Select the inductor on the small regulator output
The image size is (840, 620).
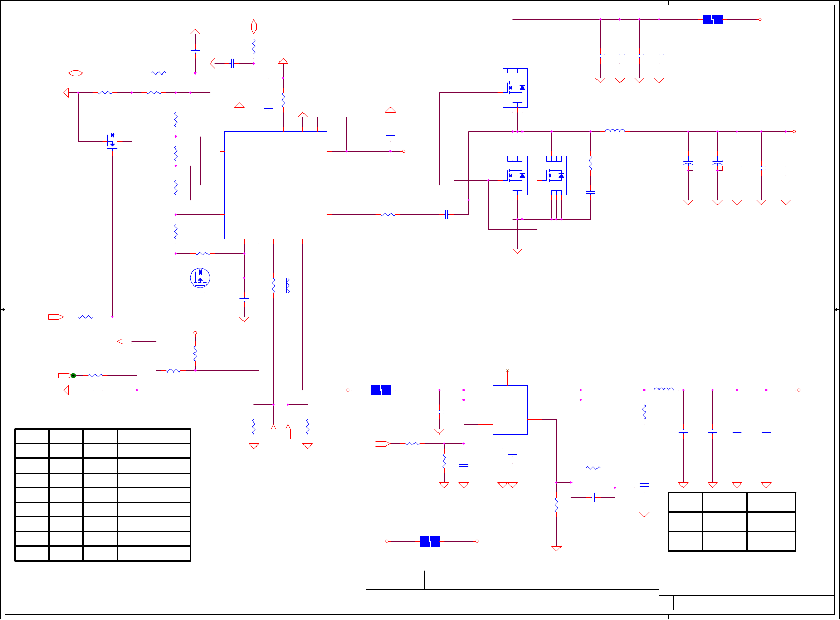tap(663, 389)
